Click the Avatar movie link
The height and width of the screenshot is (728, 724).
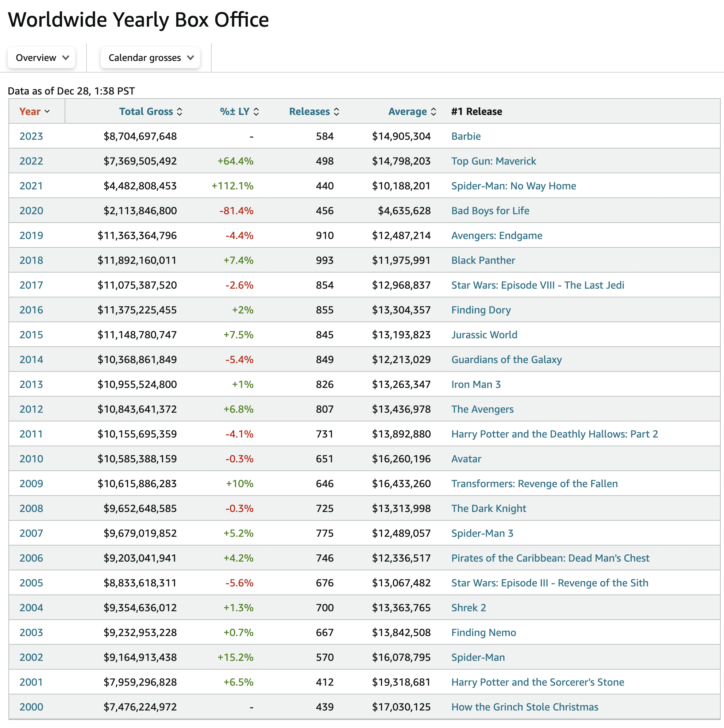tap(466, 459)
